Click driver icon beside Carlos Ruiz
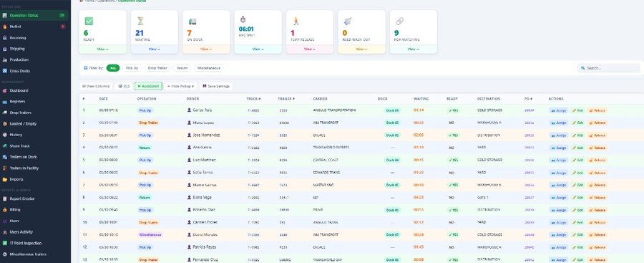This screenshot has height=263, width=644. pos(190,110)
